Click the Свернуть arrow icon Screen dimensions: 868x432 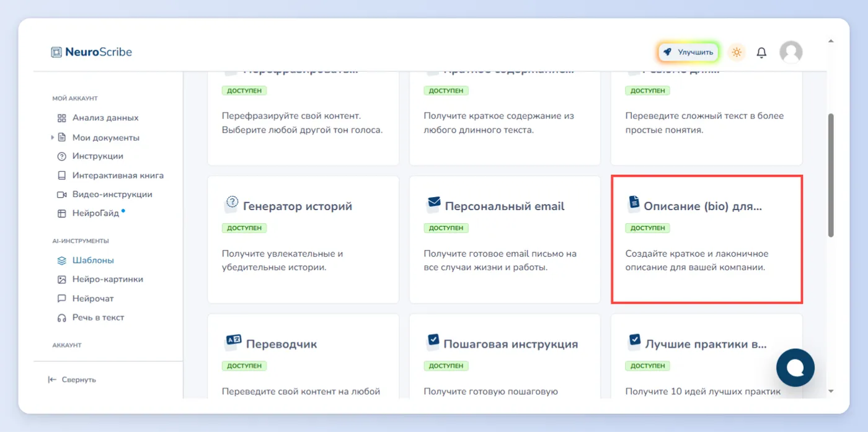[x=52, y=379]
